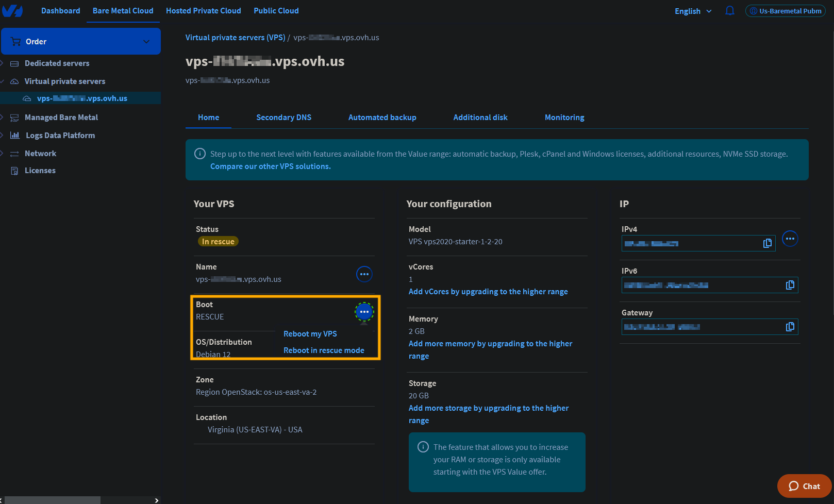Collapse Virtual private servers tree section

click(2, 81)
